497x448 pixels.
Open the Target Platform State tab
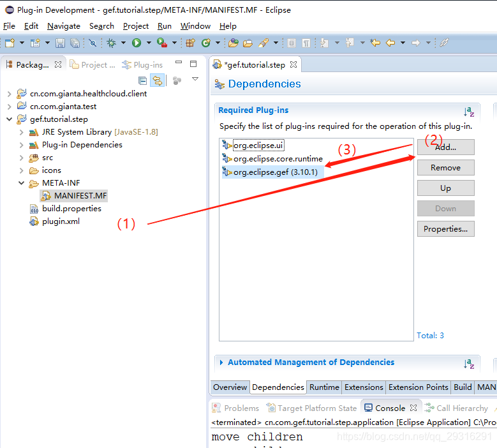pyautogui.click(x=311, y=408)
